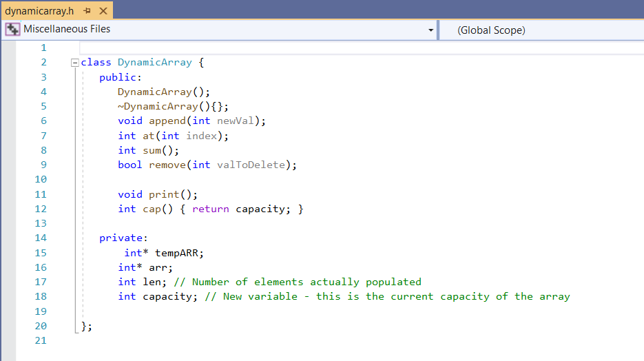Click 'bool' keyword on line 9
This screenshot has width=644, height=361.
click(129, 165)
